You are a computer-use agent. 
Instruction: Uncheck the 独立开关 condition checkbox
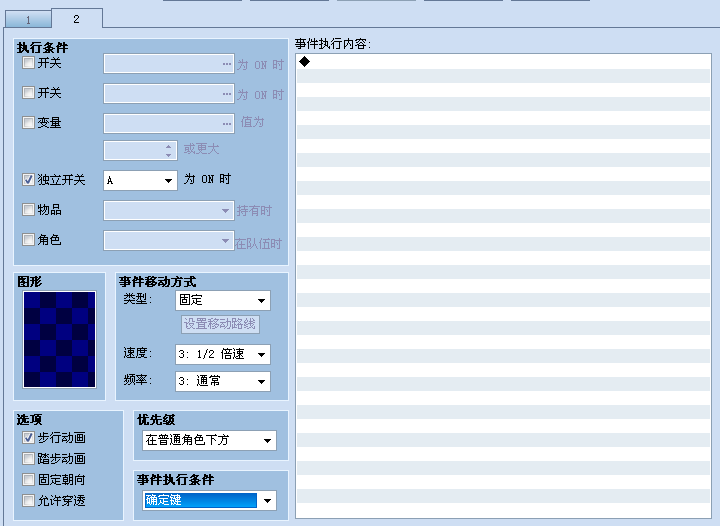[28, 179]
